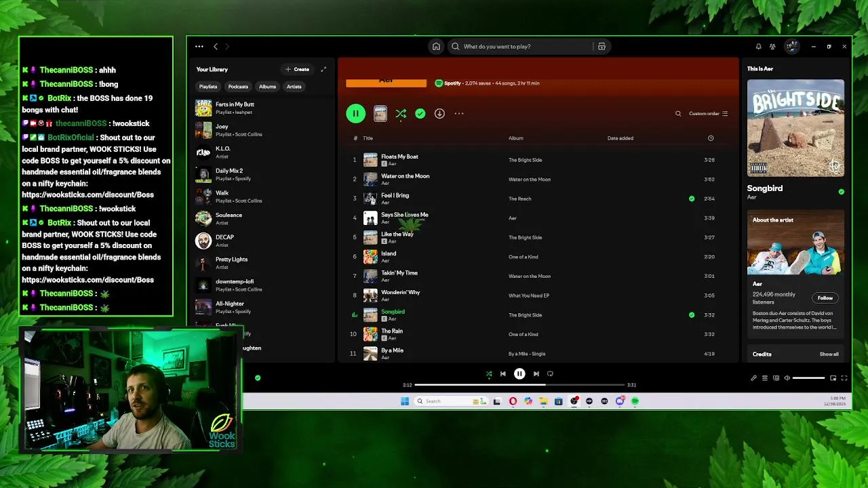Open the Songbird title in the right panel

coord(765,188)
